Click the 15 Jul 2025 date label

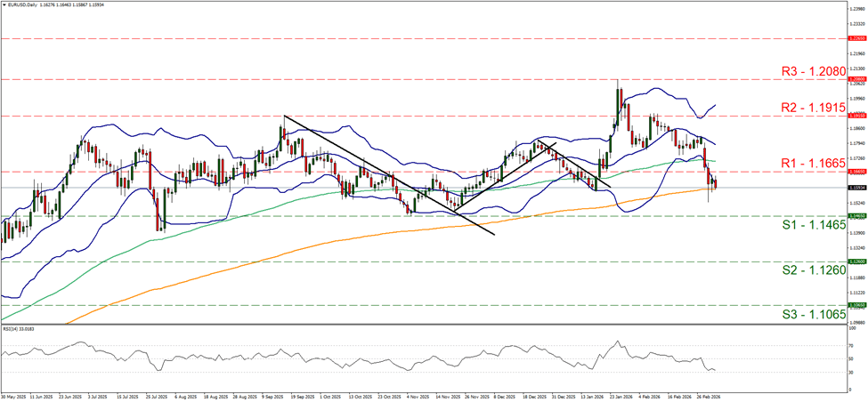pyautogui.click(x=126, y=397)
